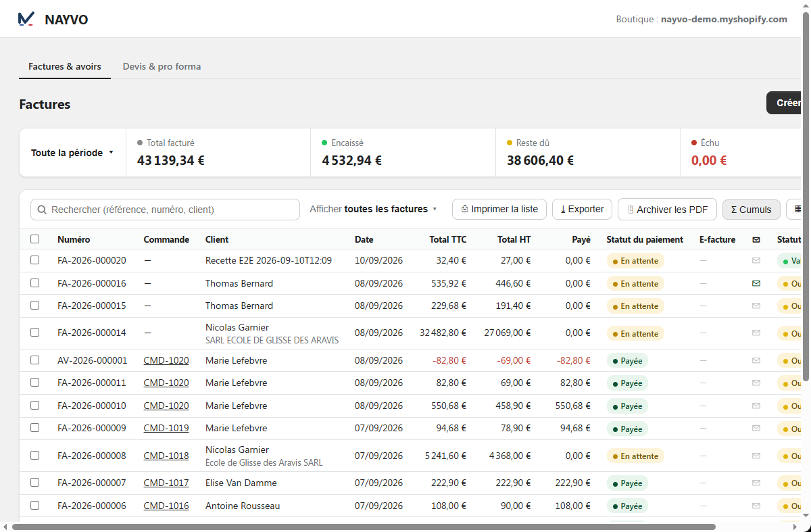Click the envelope icon on AV-2026-000001 row
811x532 pixels.
[756, 360]
